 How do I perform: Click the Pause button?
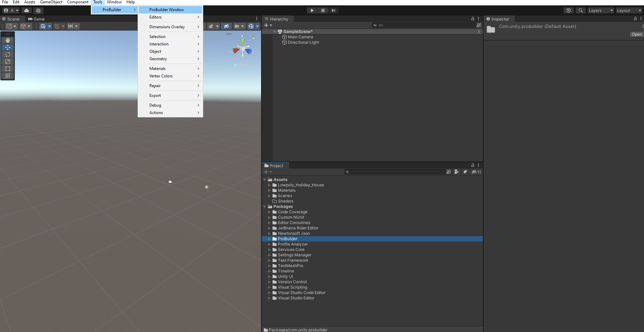(x=323, y=10)
